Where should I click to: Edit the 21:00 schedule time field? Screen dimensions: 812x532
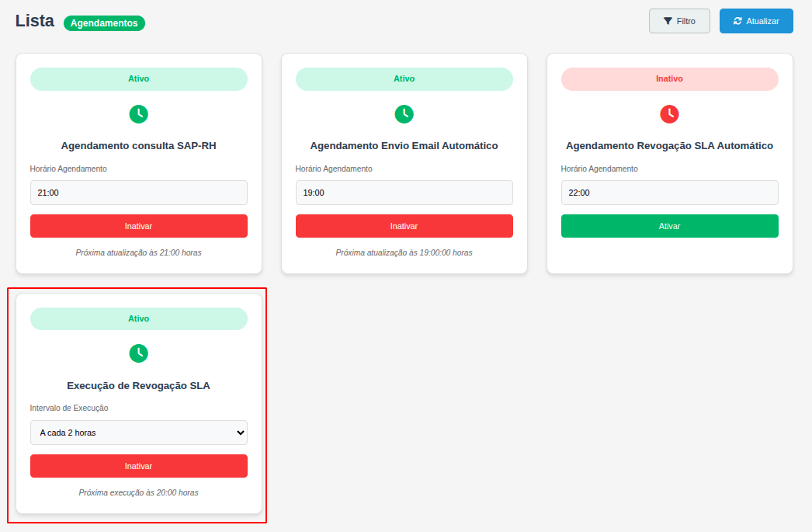(138, 193)
